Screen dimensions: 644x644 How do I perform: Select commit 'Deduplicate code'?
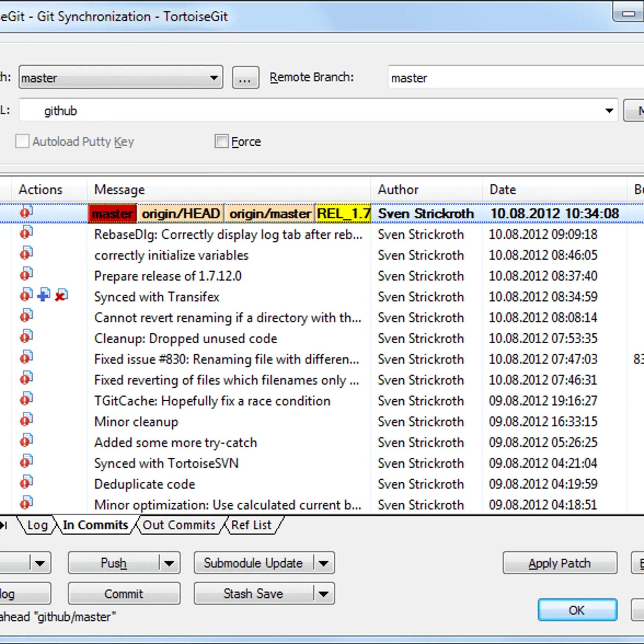pos(144,484)
